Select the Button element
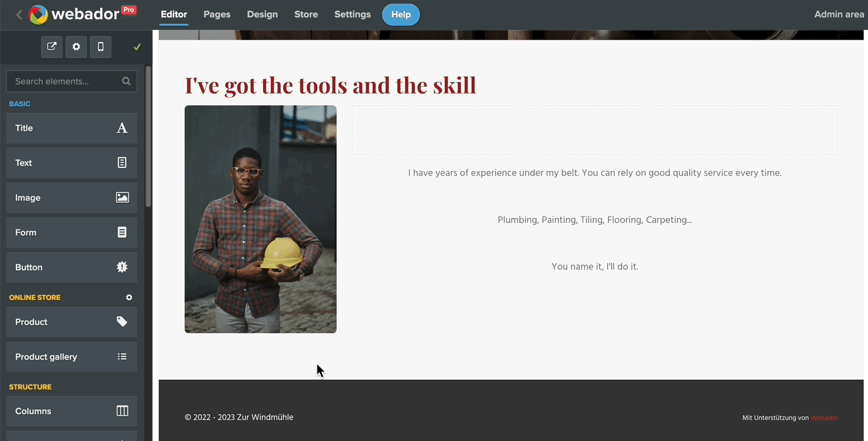The height and width of the screenshot is (441, 868). coord(71,268)
